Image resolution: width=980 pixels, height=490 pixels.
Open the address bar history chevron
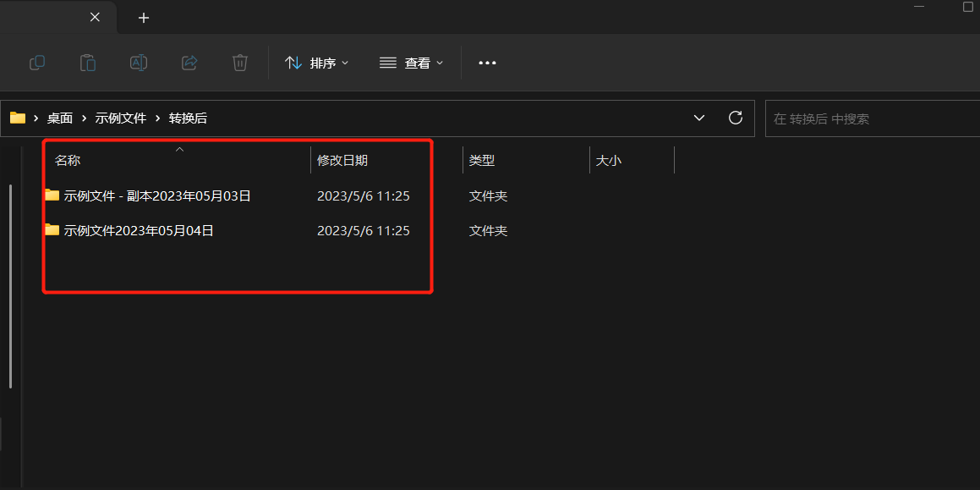(x=698, y=118)
